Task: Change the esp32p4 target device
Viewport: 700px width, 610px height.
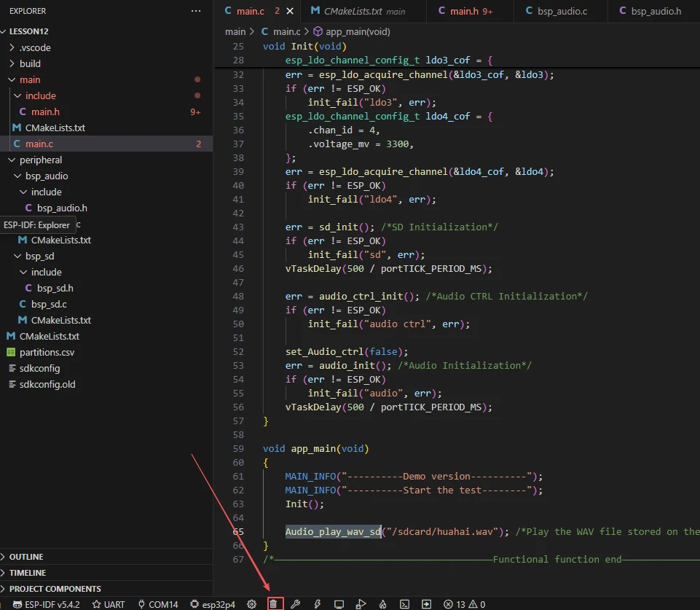Action: point(213,604)
